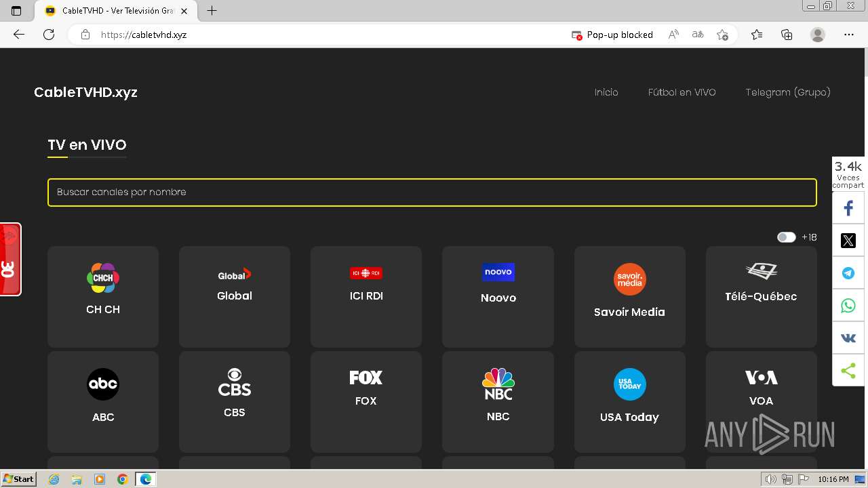Open the Noovo channel logo
This screenshot has width=868, height=488.
pos(498,272)
